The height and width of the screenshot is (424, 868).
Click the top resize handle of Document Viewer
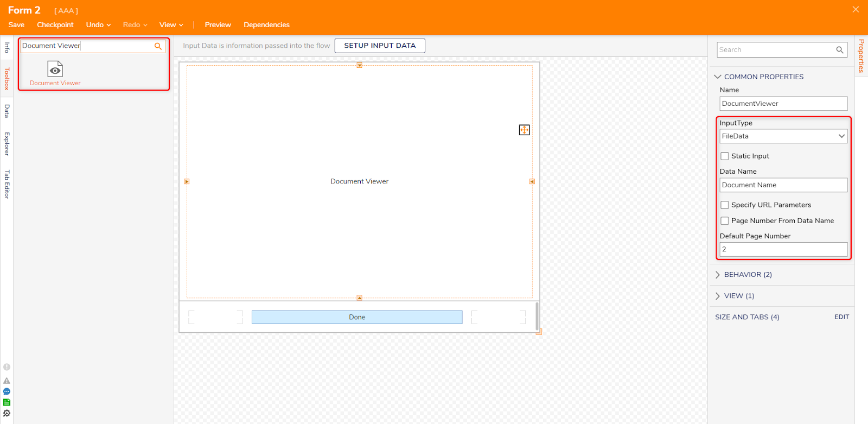click(359, 65)
